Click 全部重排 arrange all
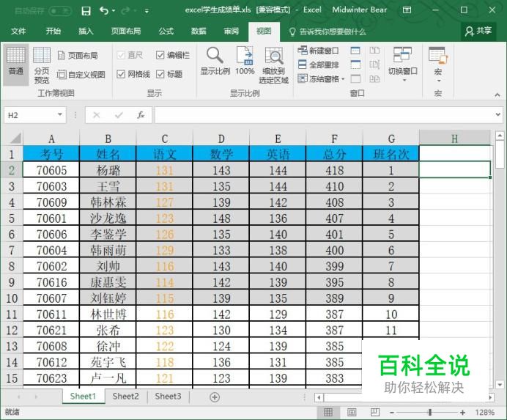This screenshot has width=507, height=420. (318, 65)
